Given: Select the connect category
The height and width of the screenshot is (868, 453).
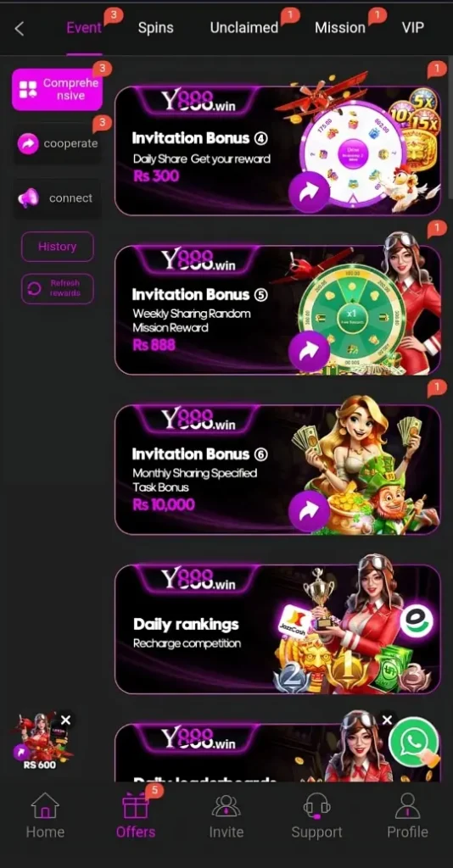Looking at the screenshot, I should [x=57, y=198].
